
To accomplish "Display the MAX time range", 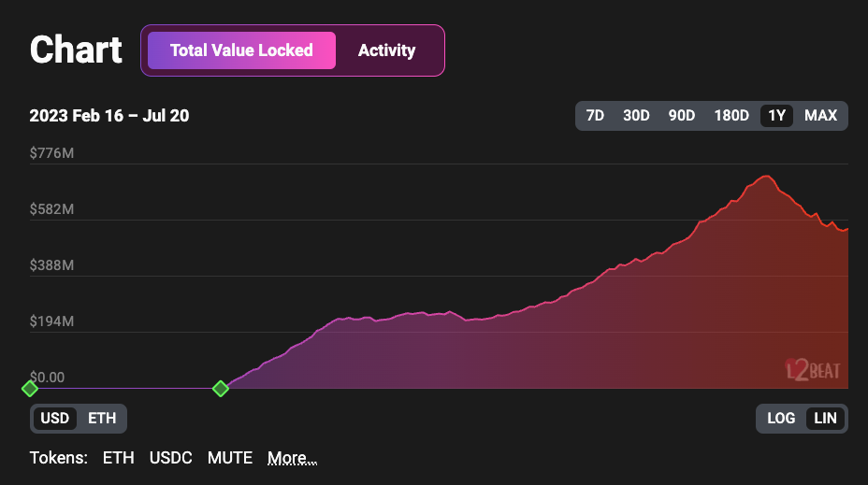I will pyautogui.click(x=820, y=116).
